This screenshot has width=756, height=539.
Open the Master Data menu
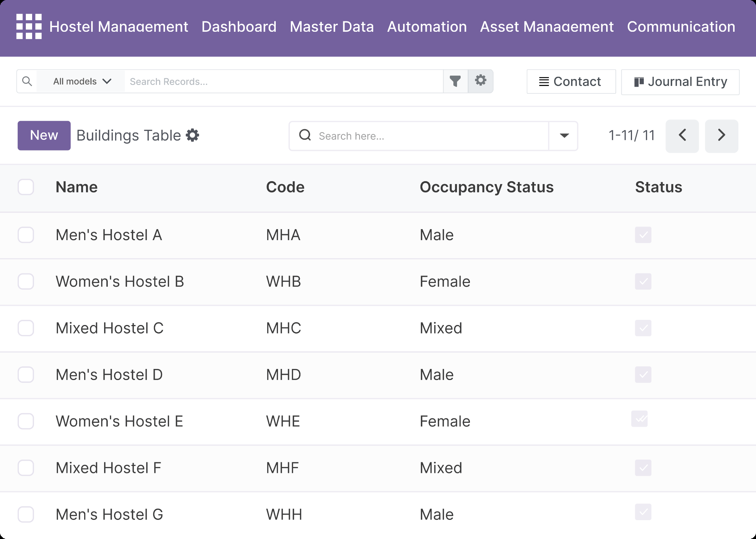[331, 27]
